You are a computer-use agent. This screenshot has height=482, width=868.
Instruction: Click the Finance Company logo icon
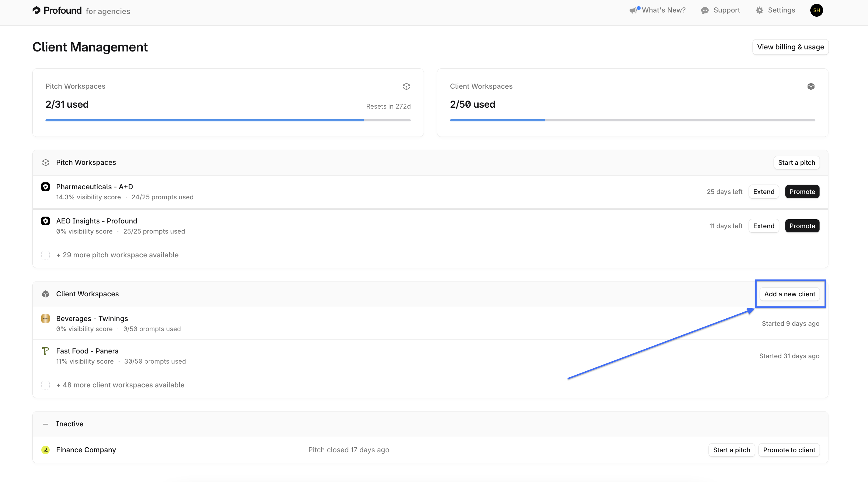[x=45, y=450]
